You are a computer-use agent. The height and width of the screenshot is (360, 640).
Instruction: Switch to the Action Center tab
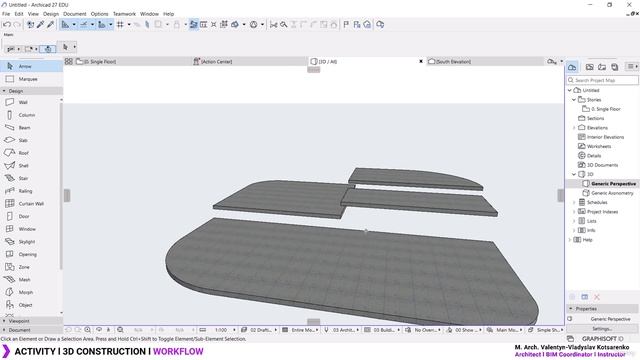[249, 62]
